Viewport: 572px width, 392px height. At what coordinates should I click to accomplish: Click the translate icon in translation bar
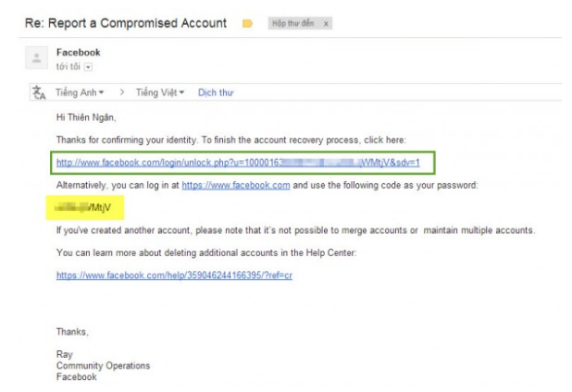tap(38, 92)
